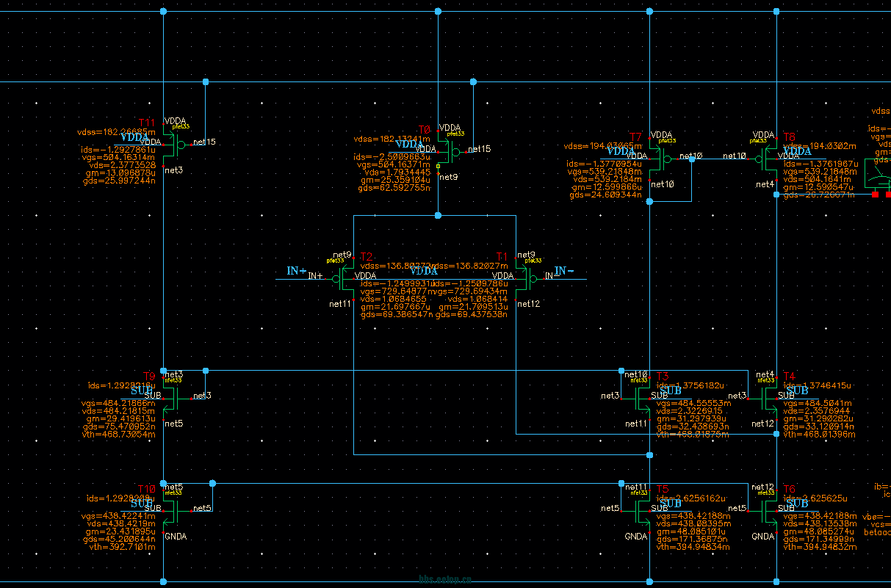Click the GNDA label under T6
The height and width of the screenshot is (588, 891).
click(x=762, y=537)
